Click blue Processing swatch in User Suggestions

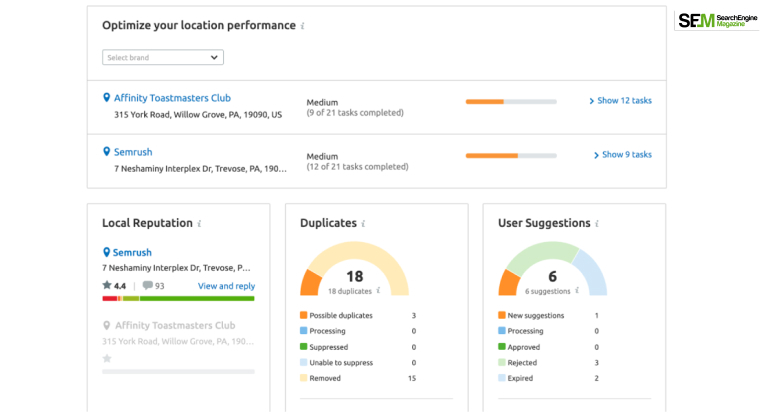(501, 331)
